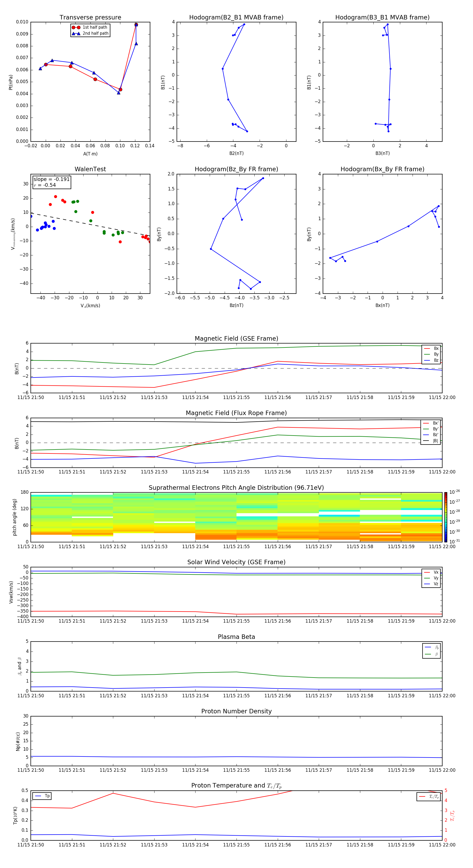Click the 'Bx' legend entry in GSE magnetic field plot
This screenshot has height=868, width=473.
431,349
